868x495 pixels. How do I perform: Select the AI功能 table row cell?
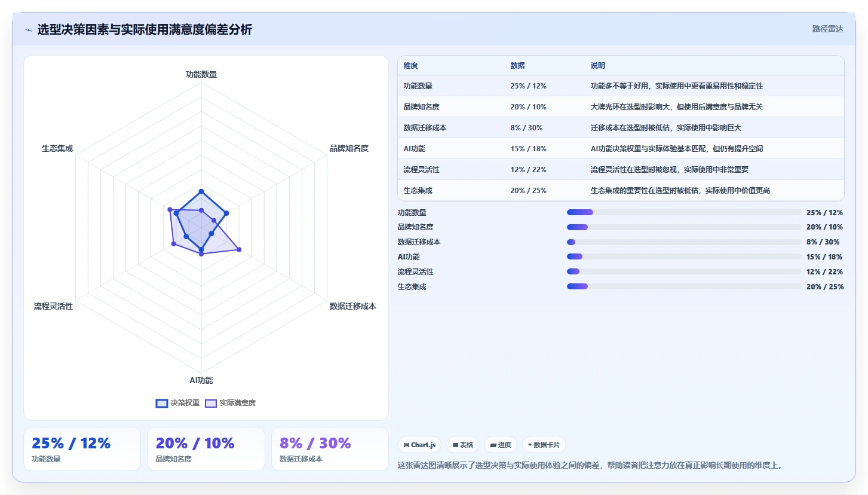pos(415,149)
